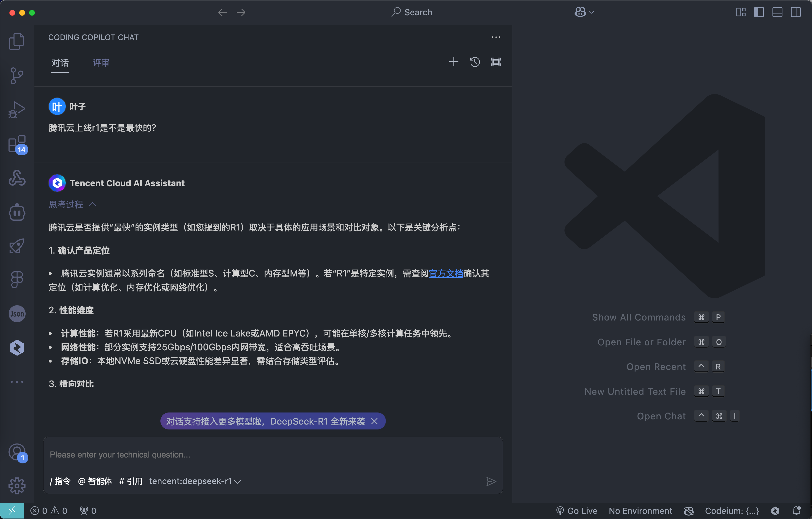Viewport: 812px width, 519px height.
Task: Click the 1. 确认产品定位 heading
Action: tap(79, 251)
